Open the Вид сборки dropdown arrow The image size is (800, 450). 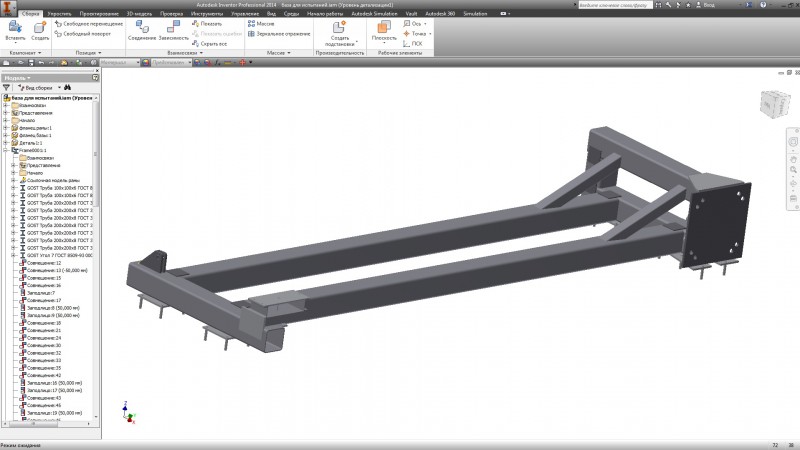pos(59,88)
